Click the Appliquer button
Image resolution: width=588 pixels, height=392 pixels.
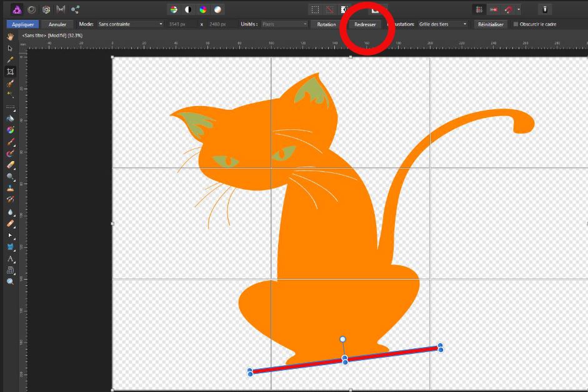point(23,24)
